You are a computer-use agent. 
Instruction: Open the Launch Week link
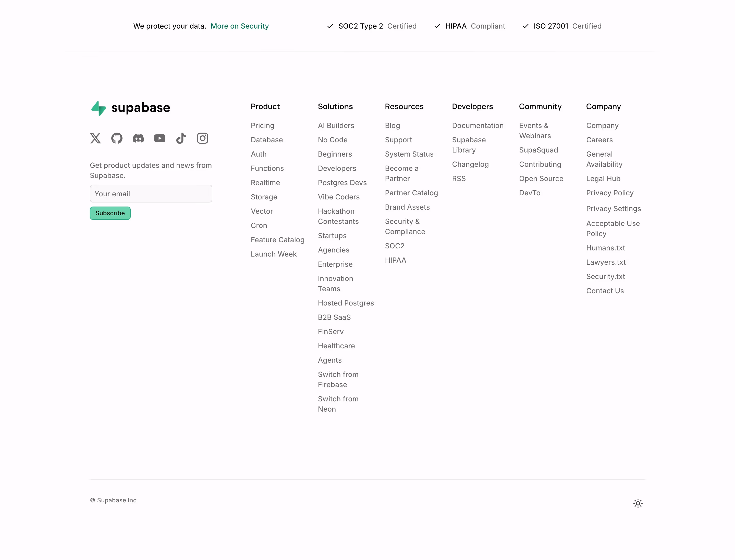tap(274, 254)
